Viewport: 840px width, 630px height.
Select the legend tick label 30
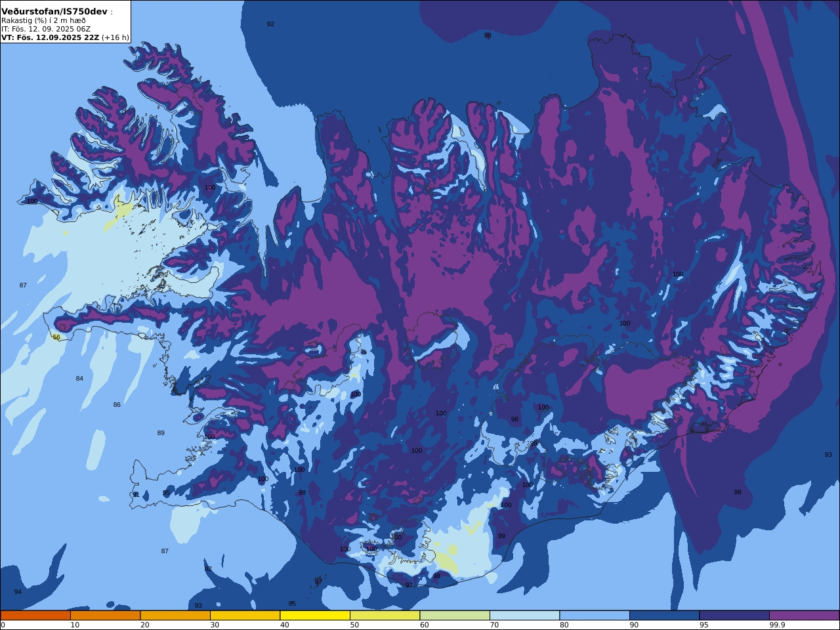(215, 625)
